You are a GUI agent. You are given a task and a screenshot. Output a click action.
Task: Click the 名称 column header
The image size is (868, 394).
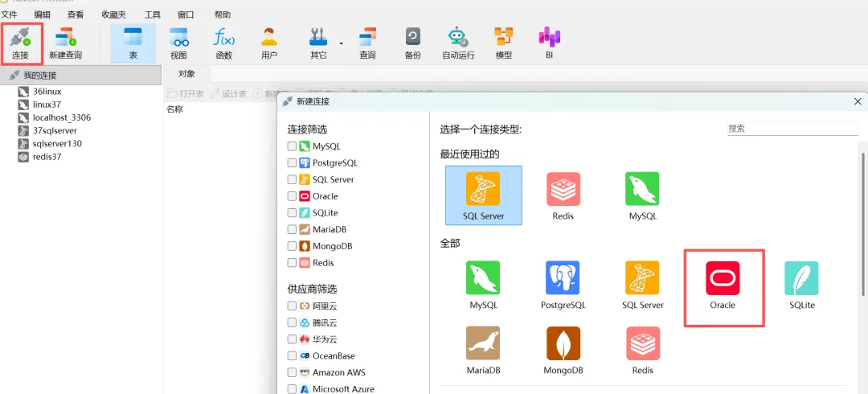click(x=175, y=109)
